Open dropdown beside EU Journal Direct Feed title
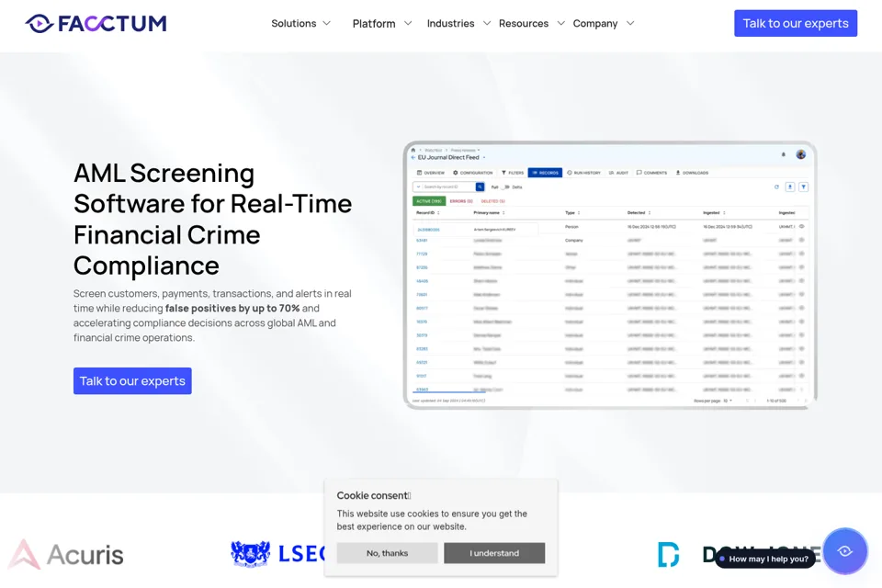Viewport: 882px width, 588px height. pos(484,157)
